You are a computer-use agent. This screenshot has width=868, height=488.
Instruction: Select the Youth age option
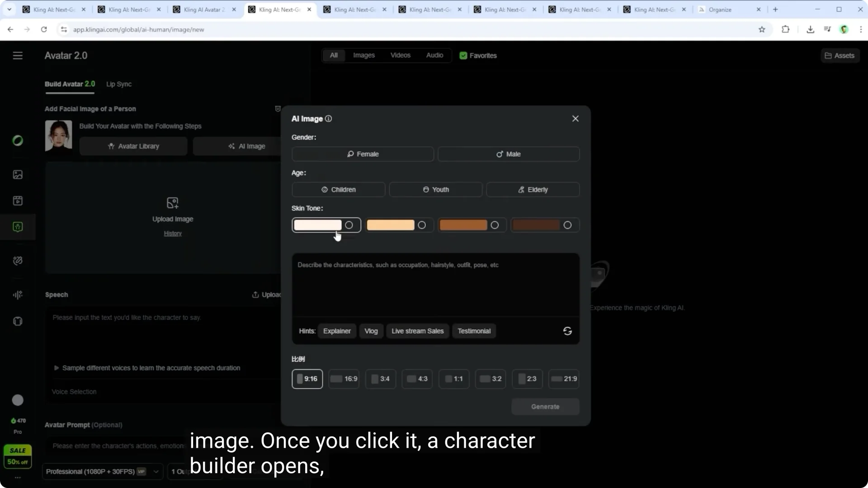pyautogui.click(x=435, y=190)
